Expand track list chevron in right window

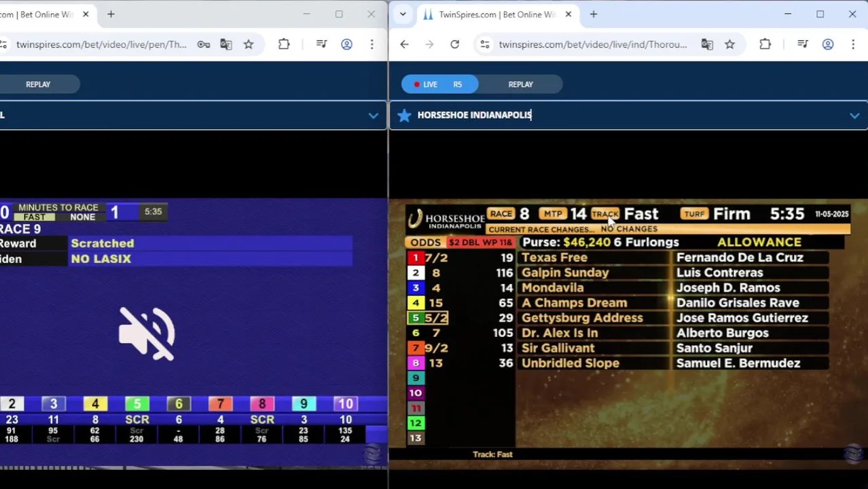pos(854,115)
